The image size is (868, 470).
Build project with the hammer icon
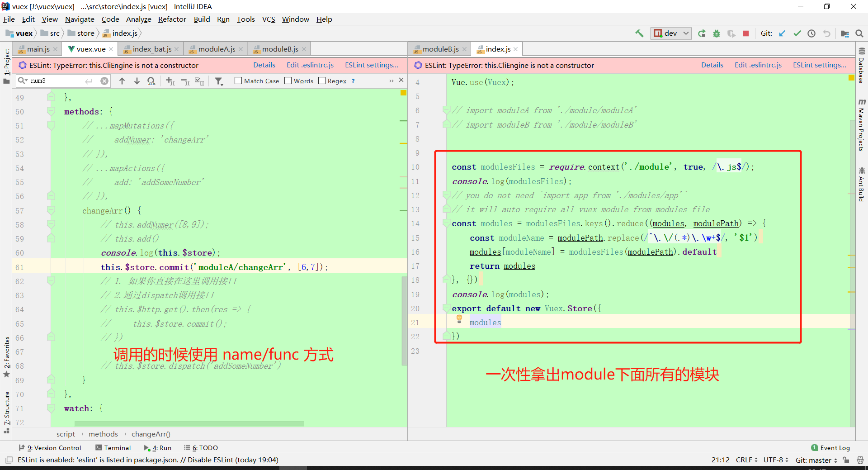pos(639,33)
